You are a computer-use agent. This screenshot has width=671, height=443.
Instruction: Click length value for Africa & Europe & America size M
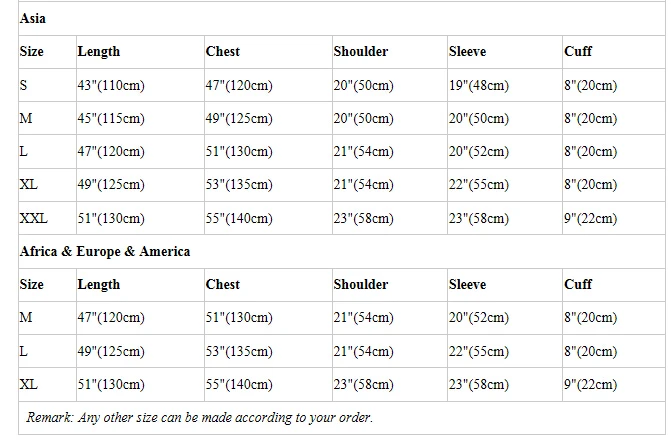tap(111, 317)
